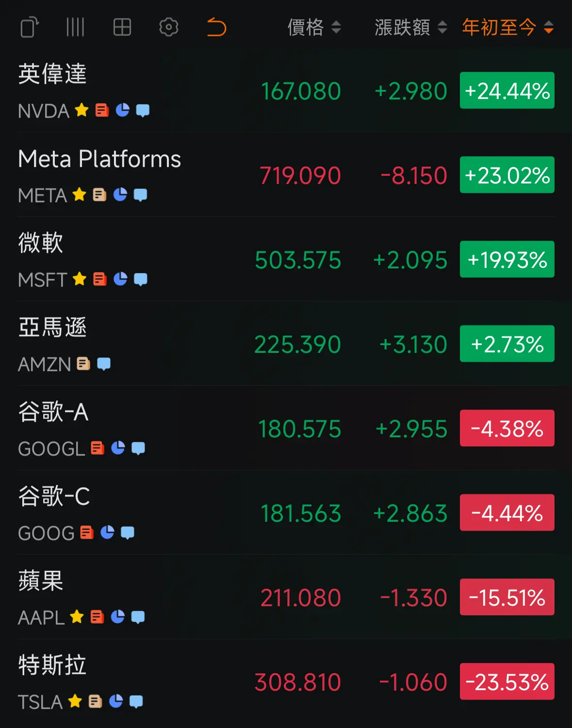Click the orange undo arrow icon
The width and height of the screenshot is (572, 728).
(x=216, y=27)
